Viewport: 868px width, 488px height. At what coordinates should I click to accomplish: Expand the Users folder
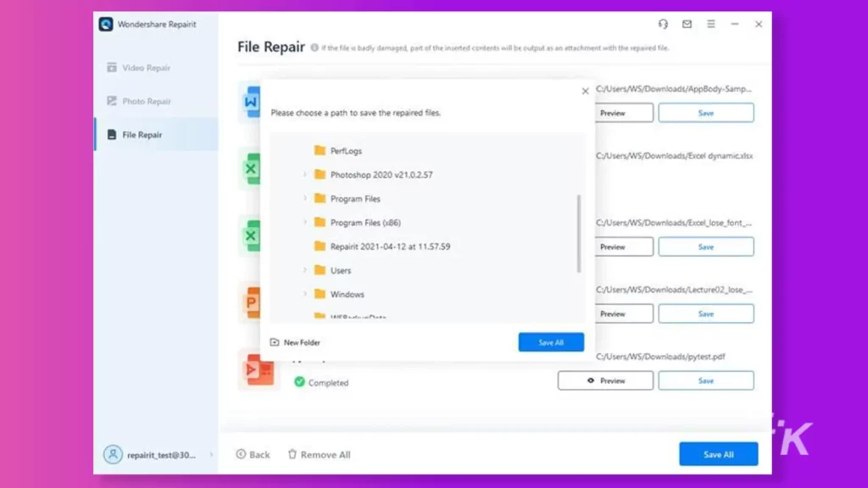tap(304, 270)
